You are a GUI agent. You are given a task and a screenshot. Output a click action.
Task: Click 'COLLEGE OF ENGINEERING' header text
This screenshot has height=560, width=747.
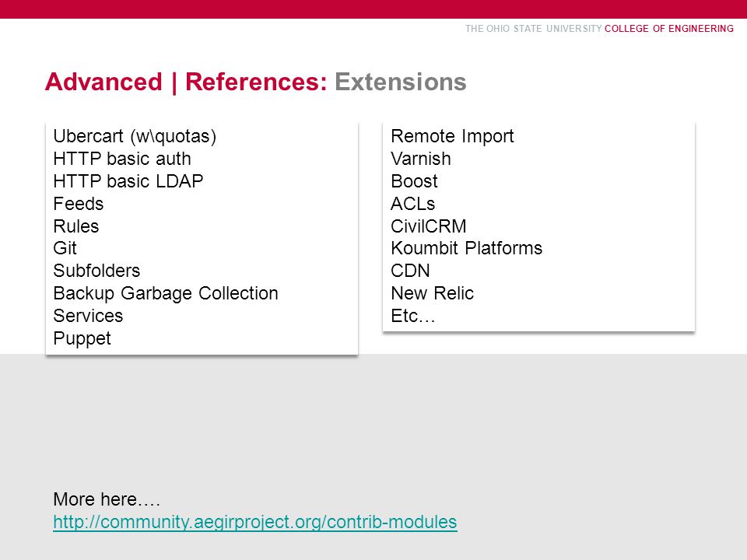pos(669,29)
